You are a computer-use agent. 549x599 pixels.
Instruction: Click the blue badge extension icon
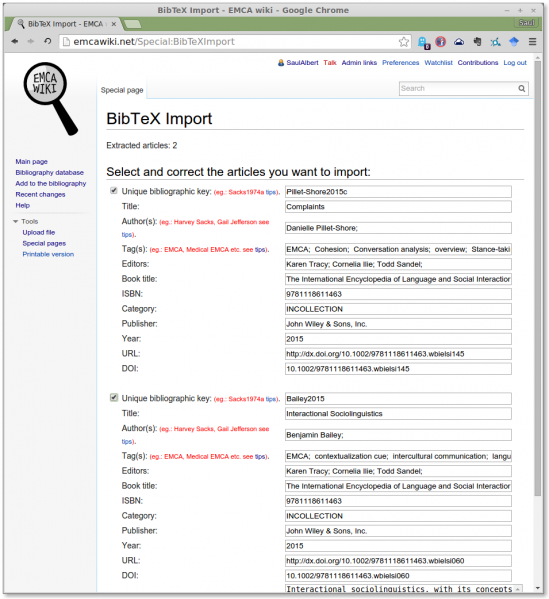point(424,42)
